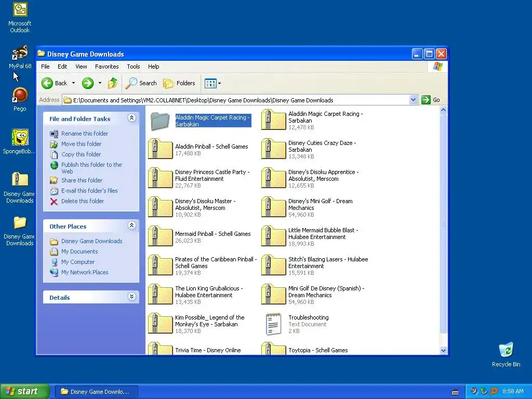Click the scrollbar down arrow
532x399 pixels.
tap(443, 351)
